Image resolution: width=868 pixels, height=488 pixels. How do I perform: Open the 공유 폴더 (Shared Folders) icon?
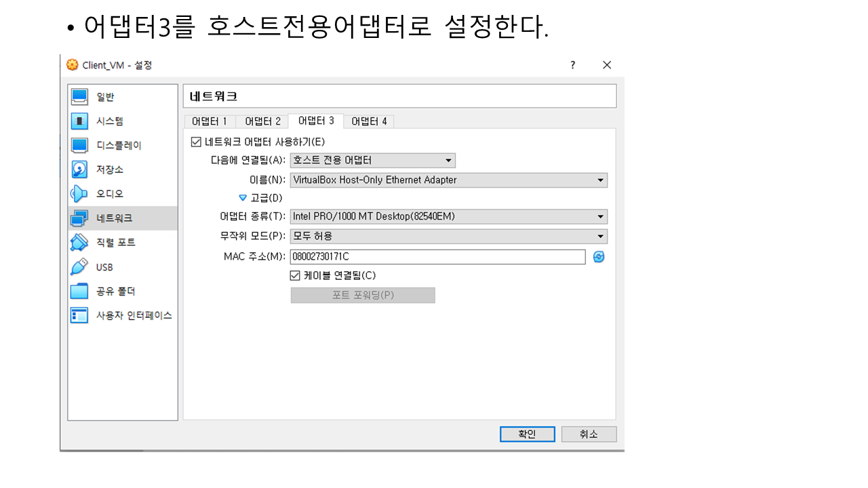[x=80, y=291]
